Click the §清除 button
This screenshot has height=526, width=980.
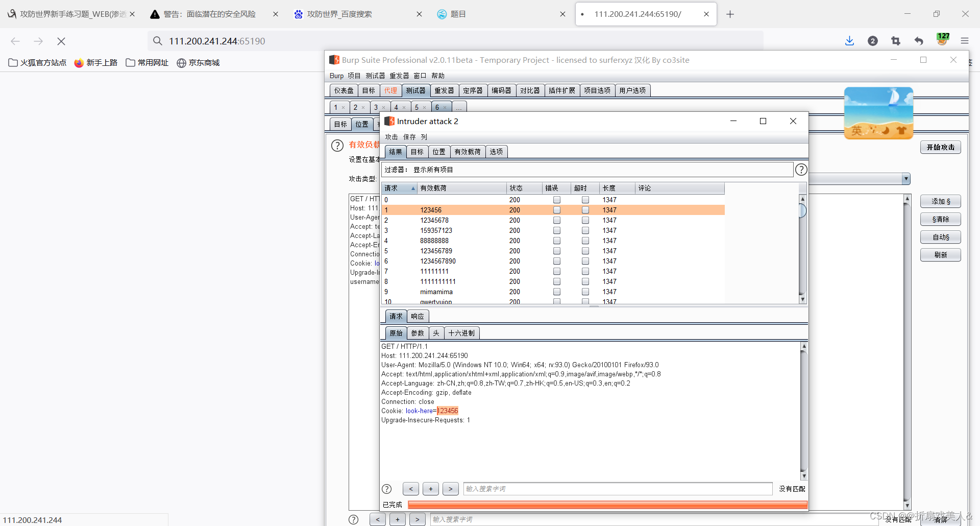click(941, 219)
